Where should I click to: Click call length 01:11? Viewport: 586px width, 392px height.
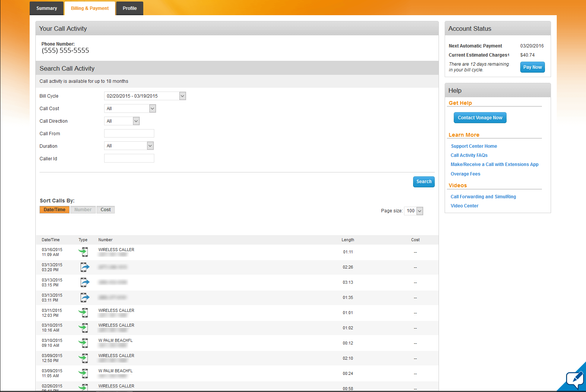pyautogui.click(x=348, y=252)
